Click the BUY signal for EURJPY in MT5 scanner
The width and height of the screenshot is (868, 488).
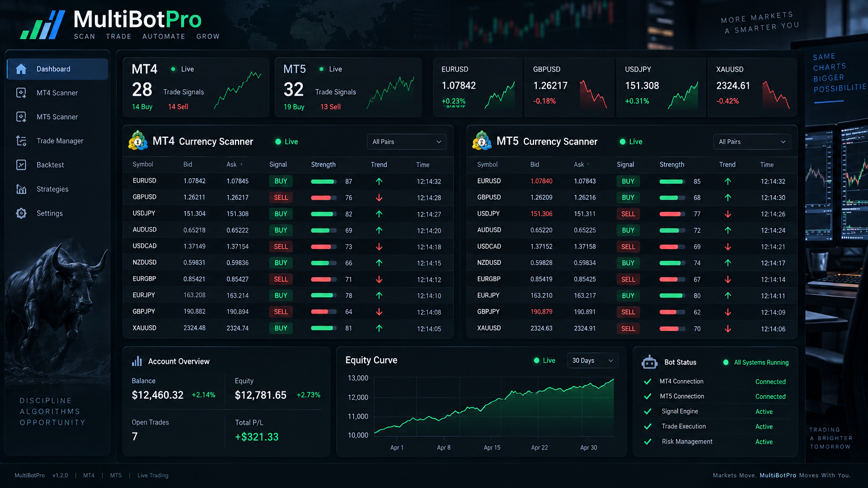(x=628, y=295)
